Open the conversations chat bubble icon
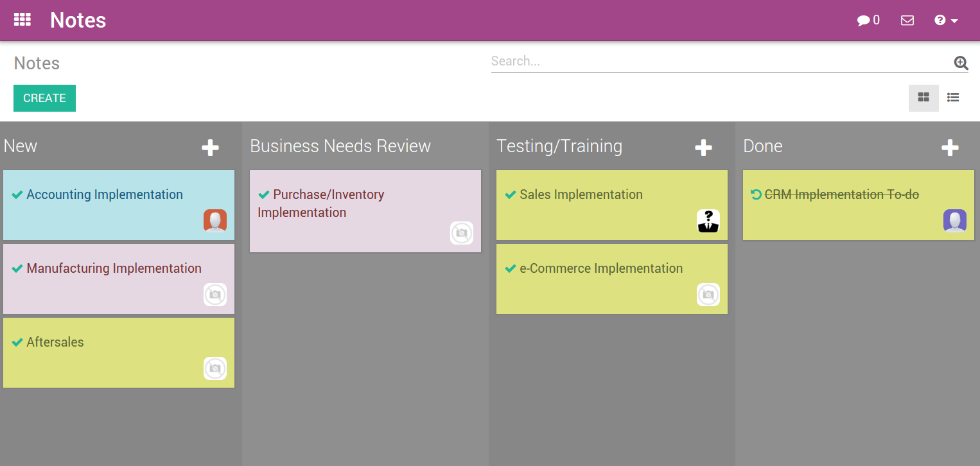 coord(868,21)
